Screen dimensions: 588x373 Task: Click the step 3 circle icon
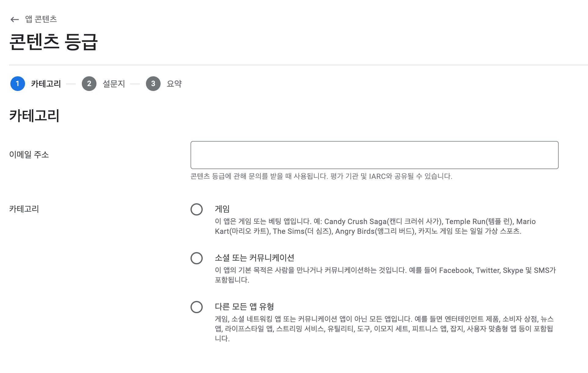153,84
